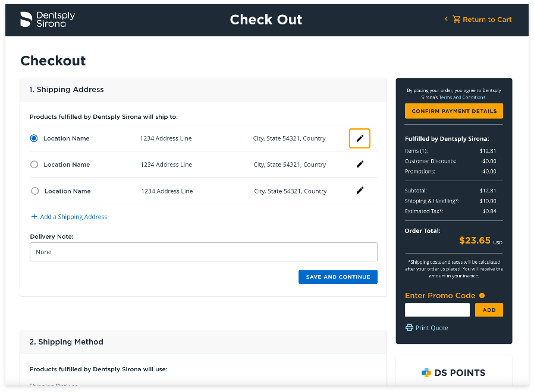Select the first Location Name radio button
The width and height of the screenshot is (534, 392).
[34, 138]
